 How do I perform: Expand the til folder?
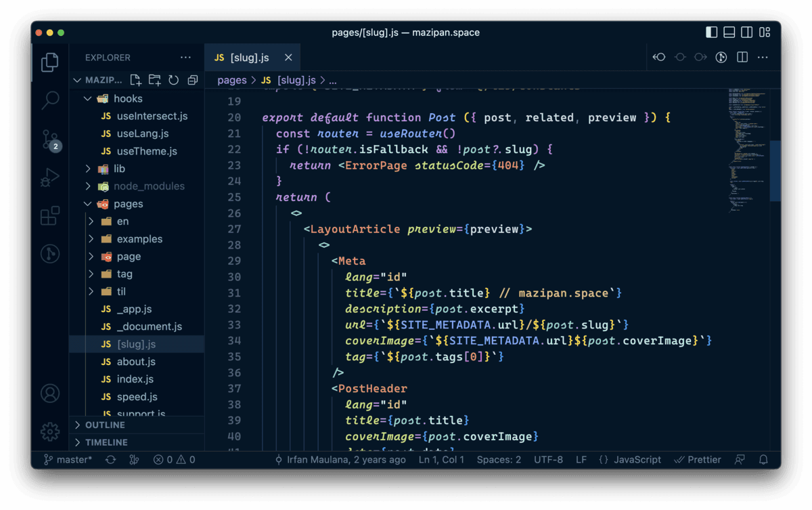coord(137,291)
